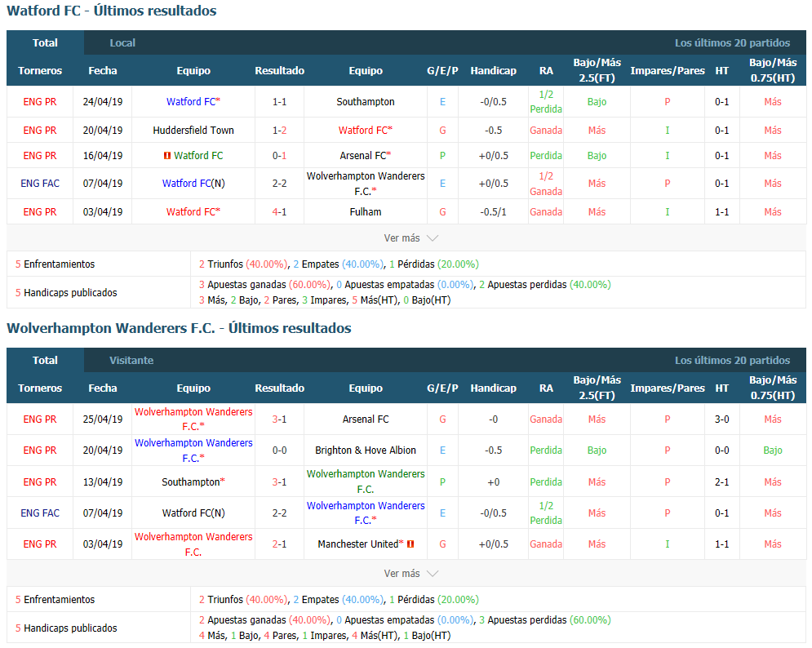Click the Bajo 0.75(HT) value in Brighton row
Viewport: 812px width, 648px height.
773,450
